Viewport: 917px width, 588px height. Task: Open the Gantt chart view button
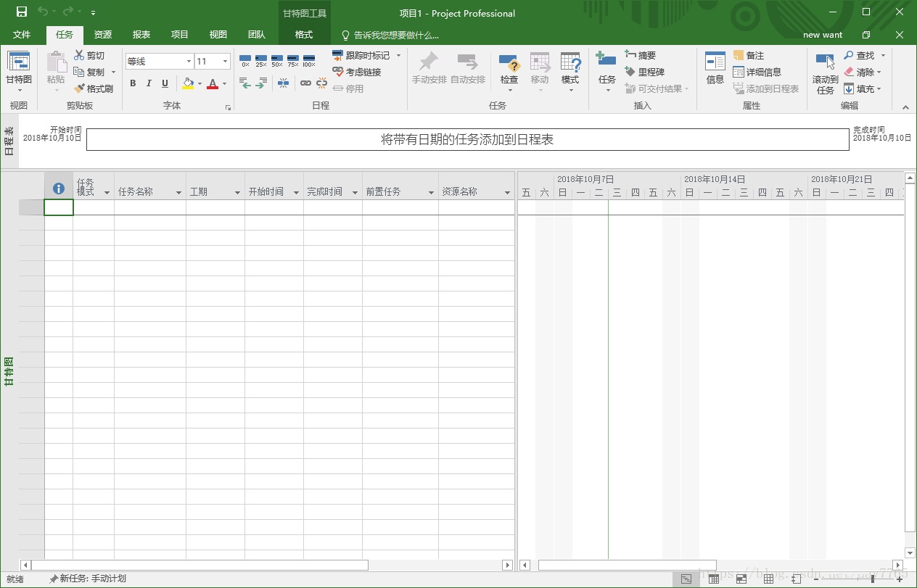pyautogui.click(x=19, y=71)
